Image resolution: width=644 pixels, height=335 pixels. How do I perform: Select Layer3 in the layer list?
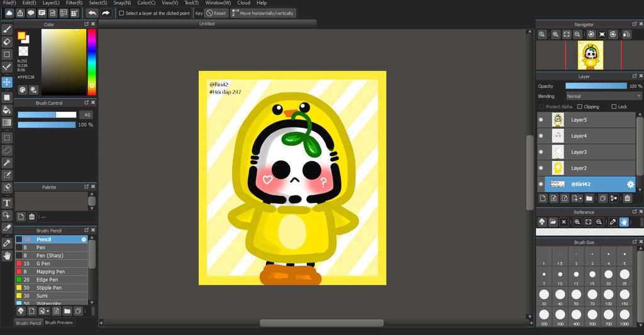pyautogui.click(x=587, y=152)
